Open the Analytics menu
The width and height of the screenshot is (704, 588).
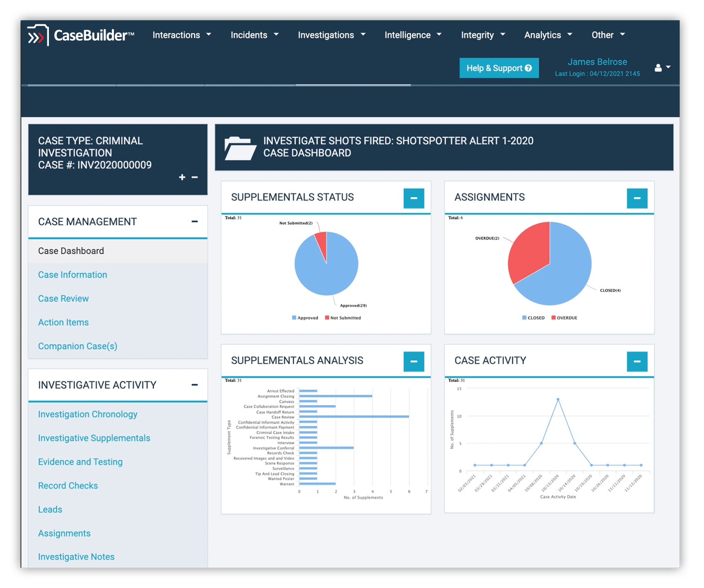point(548,35)
